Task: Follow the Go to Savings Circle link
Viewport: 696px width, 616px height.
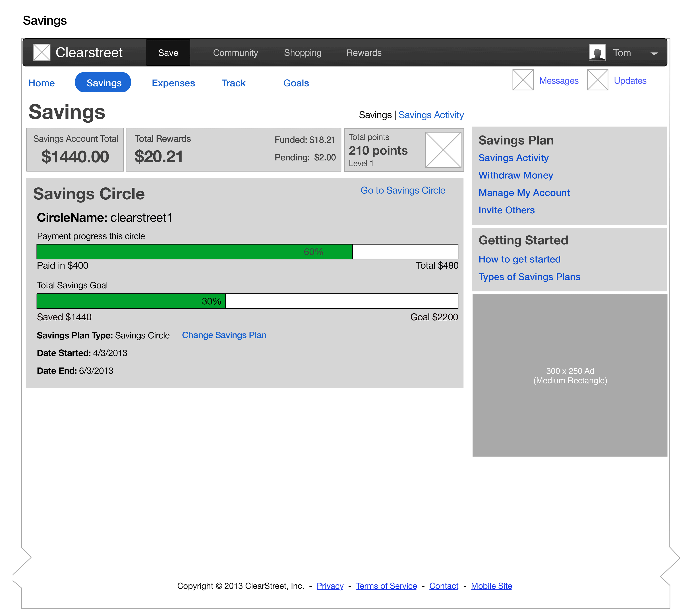Action: (x=403, y=190)
